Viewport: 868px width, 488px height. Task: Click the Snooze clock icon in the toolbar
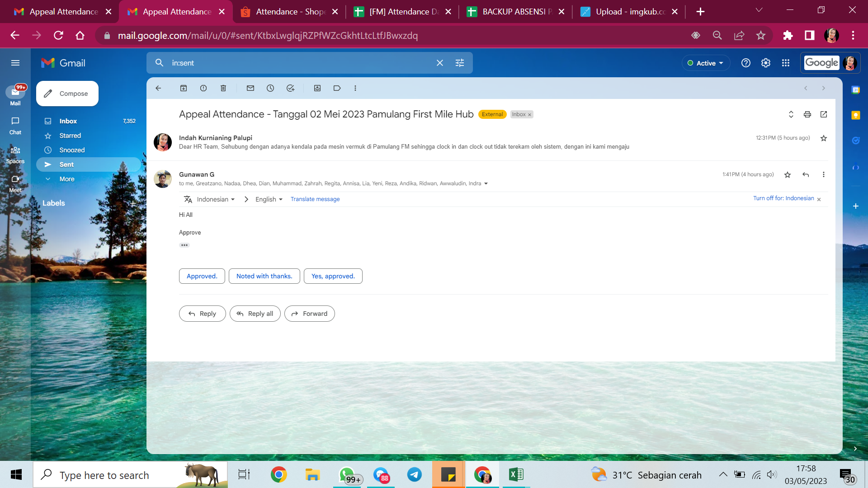(x=270, y=88)
